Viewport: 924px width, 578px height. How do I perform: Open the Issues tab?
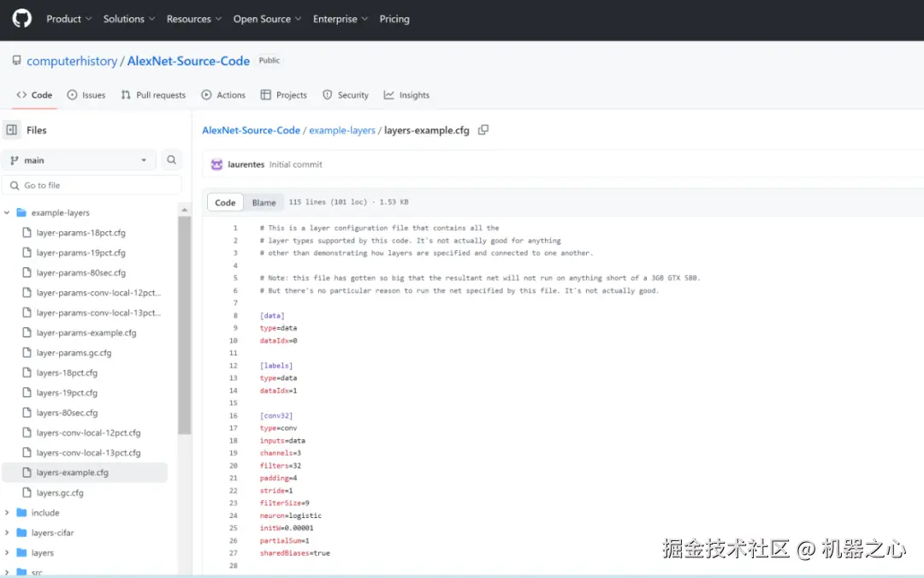tap(86, 95)
